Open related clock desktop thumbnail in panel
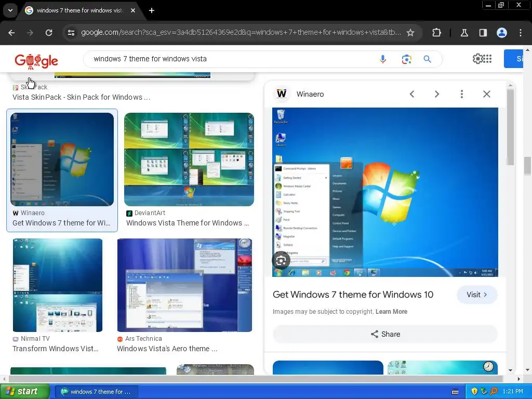Image resolution: width=532 pixels, height=399 pixels. click(443, 367)
